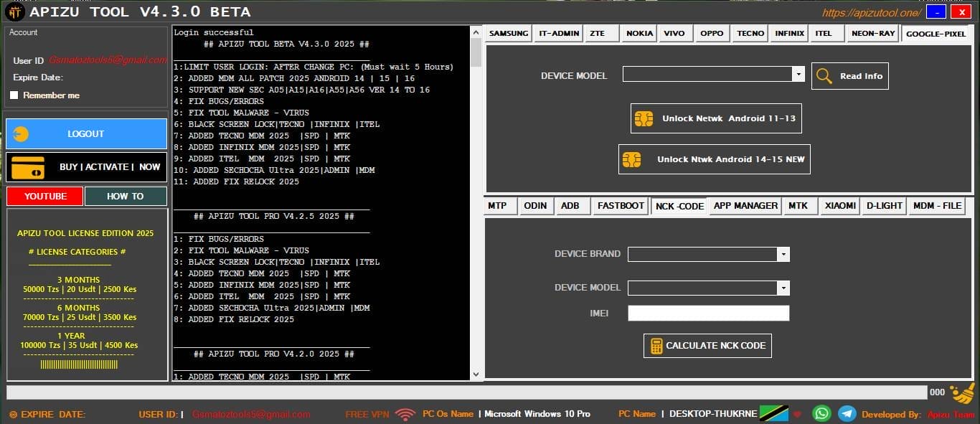Image resolution: width=980 pixels, height=424 pixels.
Task: Click inside the IMEI input field
Action: click(x=707, y=313)
